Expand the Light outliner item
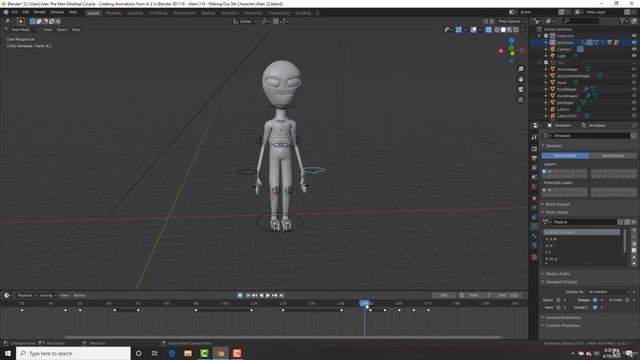Image resolution: width=640 pixels, height=360 pixels. (x=546, y=56)
